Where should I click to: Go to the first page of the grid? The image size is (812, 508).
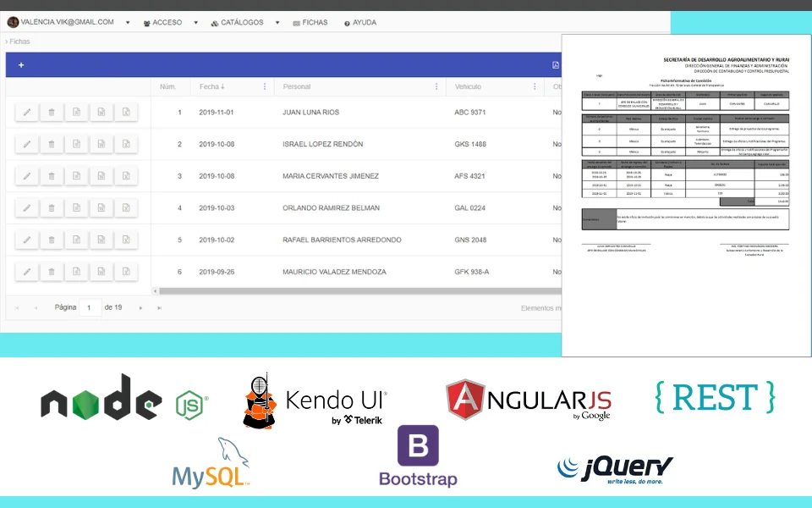click(17, 308)
